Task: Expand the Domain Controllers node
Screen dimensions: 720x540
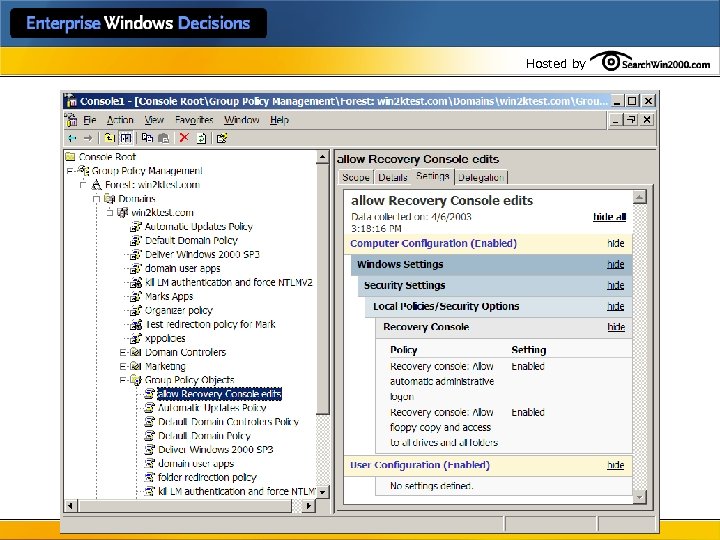Action: click(x=123, y=353)
